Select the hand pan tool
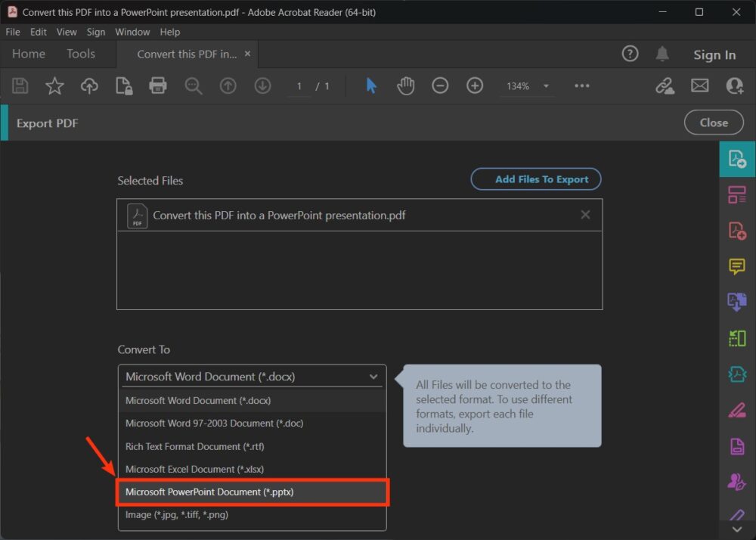This screenshot has width=756, height=540. click(x=405, y=86)
